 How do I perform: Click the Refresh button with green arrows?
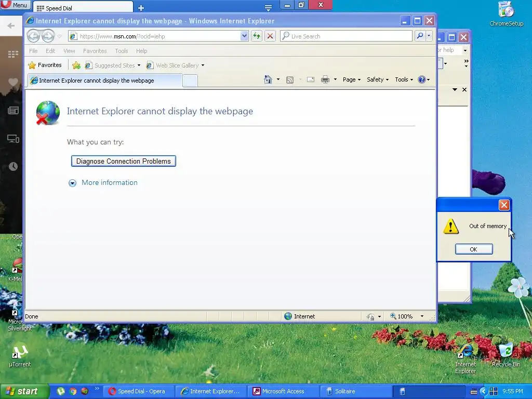tap(257, 36)
